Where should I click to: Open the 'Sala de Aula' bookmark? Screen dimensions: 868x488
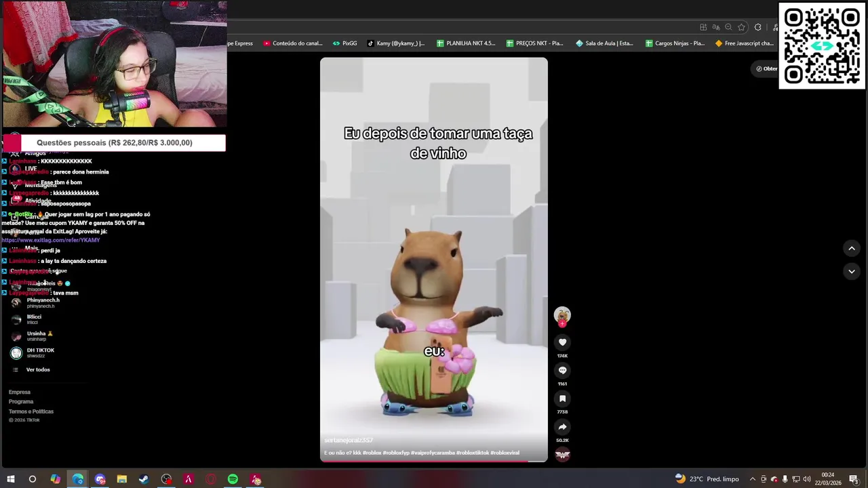coord(604,43)
